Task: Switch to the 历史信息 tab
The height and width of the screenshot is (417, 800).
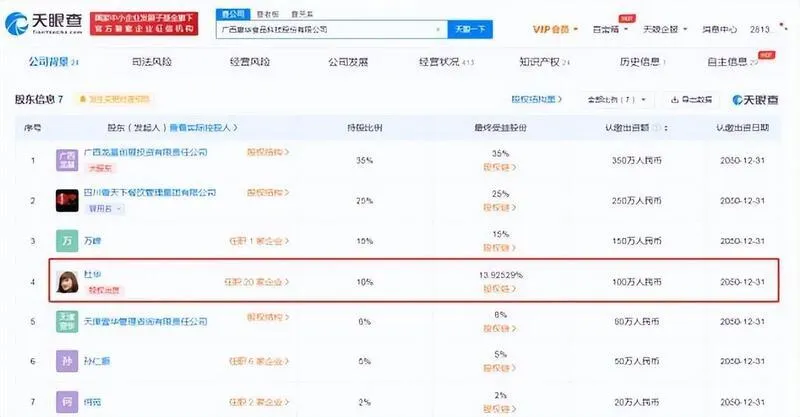Action: (643, 62)
